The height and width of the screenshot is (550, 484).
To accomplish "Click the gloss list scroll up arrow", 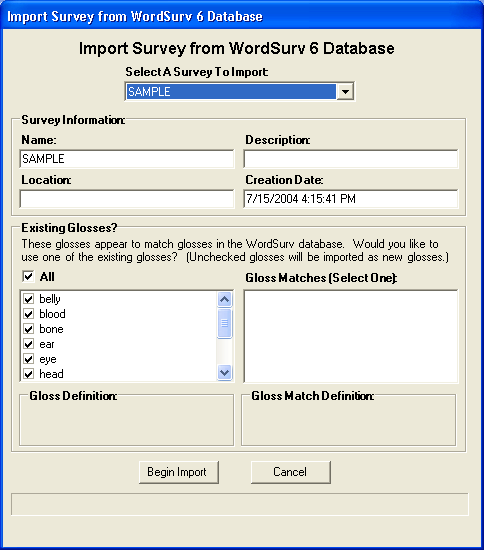I will tap(224, 300).
